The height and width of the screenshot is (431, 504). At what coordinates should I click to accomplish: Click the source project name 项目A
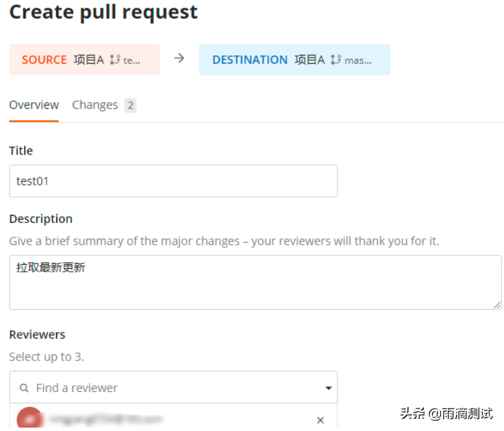pos(88,60)
